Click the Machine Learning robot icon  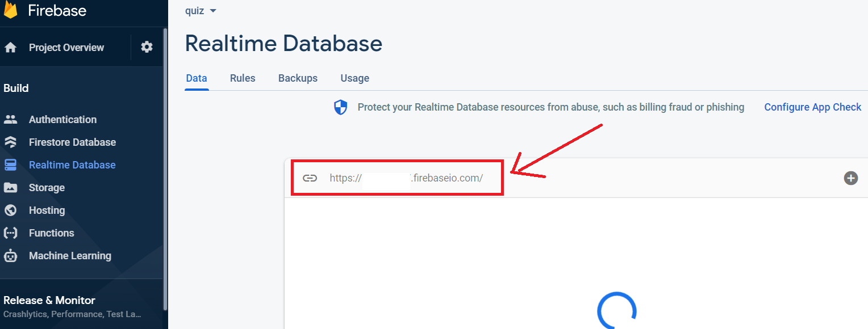click(x=10, y=256)
